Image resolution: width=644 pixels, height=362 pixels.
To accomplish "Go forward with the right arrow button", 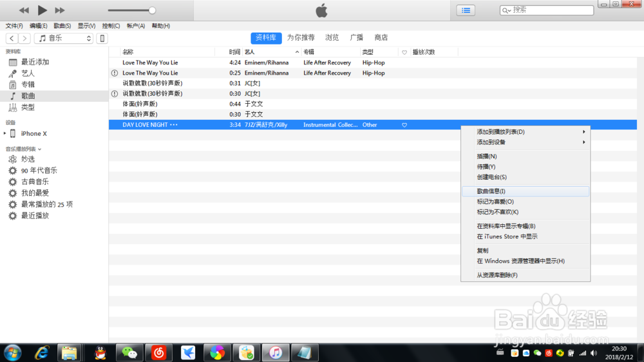I will point(24,38).
